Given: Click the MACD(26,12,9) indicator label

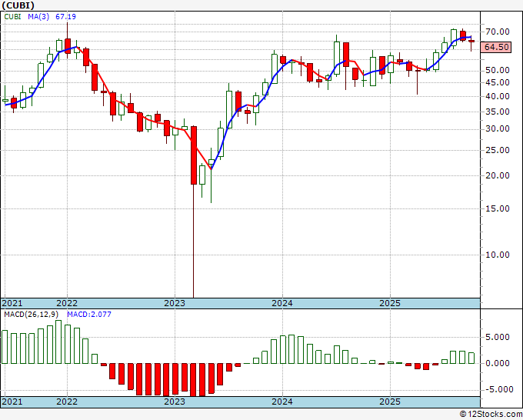Looking at the screenshot, I should pos(32,315).
